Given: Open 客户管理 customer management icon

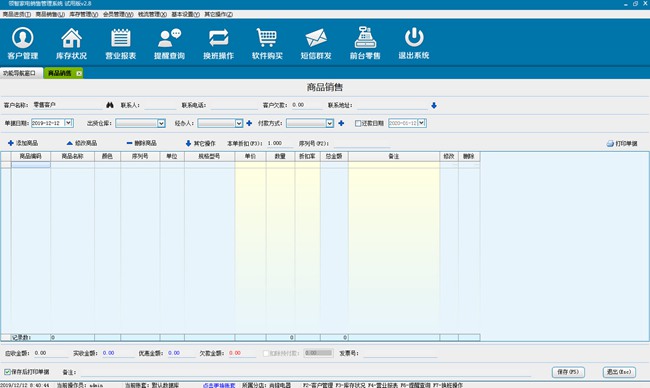Looking at the screenshot, I should click(x=22, y=43).
